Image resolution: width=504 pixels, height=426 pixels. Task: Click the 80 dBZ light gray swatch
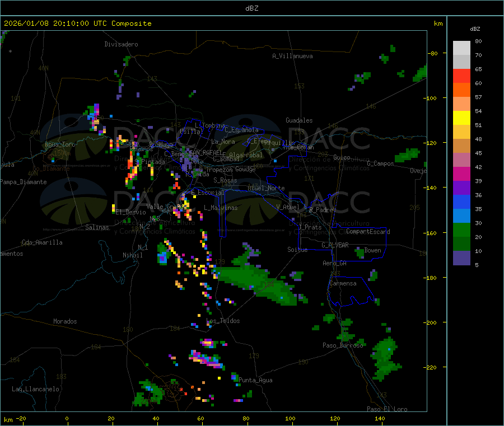click(461, 48)
